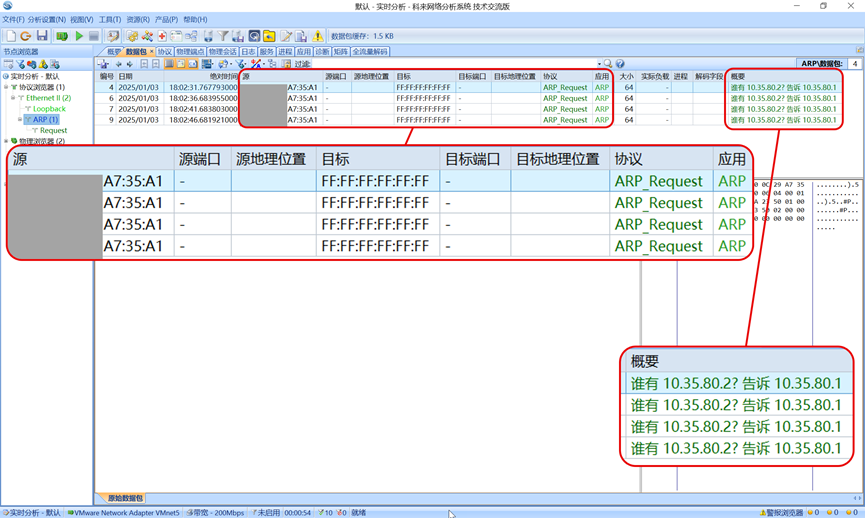Click the filter funnel icon in main toolbar

[x=224, y=36]
